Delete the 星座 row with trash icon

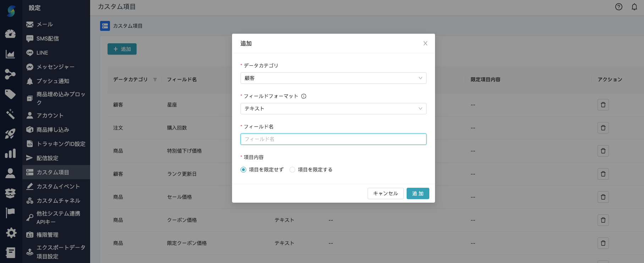coord(603,105)
